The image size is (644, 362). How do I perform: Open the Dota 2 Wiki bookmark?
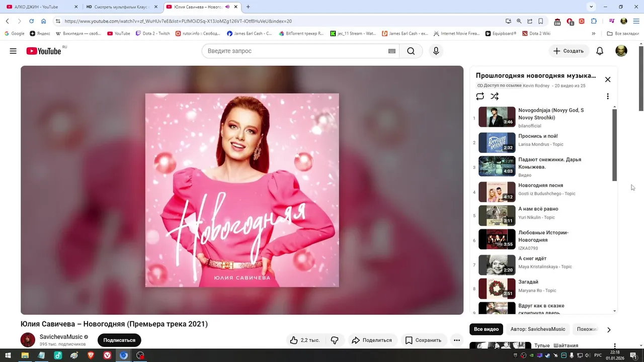[x=536, y=34]
